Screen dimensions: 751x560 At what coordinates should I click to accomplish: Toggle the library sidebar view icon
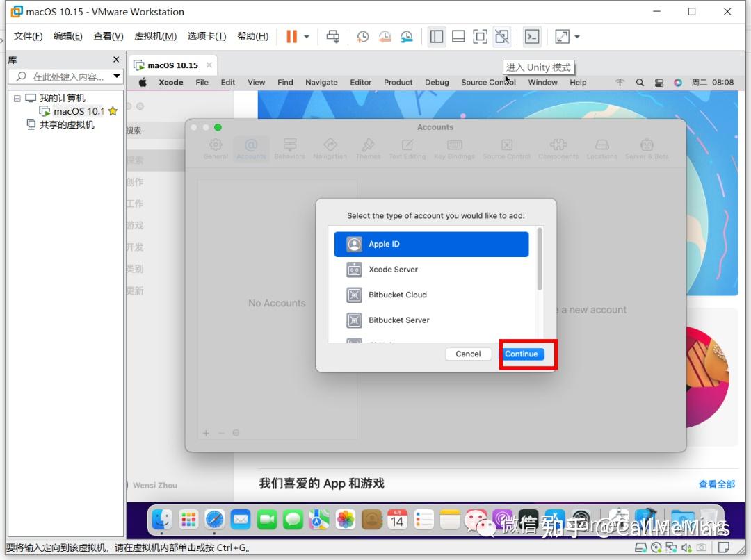(x=436, y=36)
